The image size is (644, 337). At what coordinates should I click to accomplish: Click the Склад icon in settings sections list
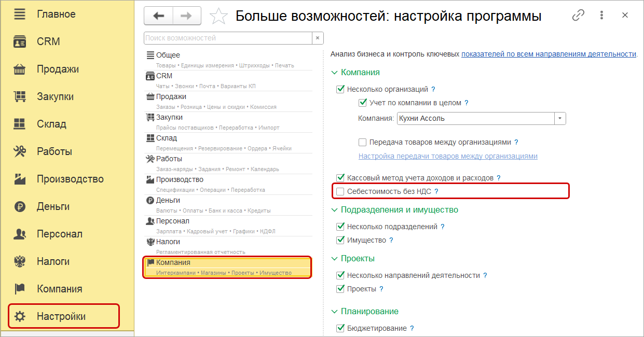[x=150, y=138]
